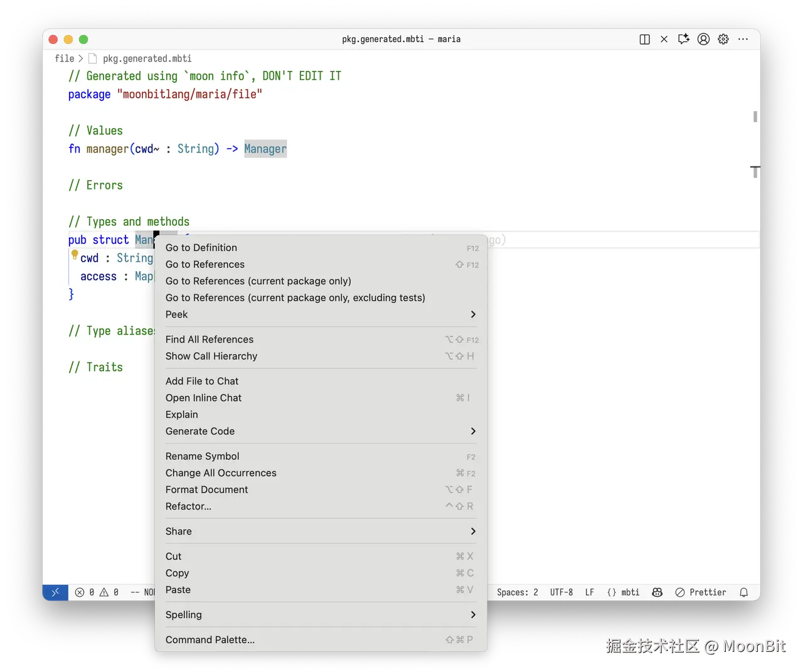Choose Change All Occurrences
Viewport: 803px width, 672px height.
321,473
